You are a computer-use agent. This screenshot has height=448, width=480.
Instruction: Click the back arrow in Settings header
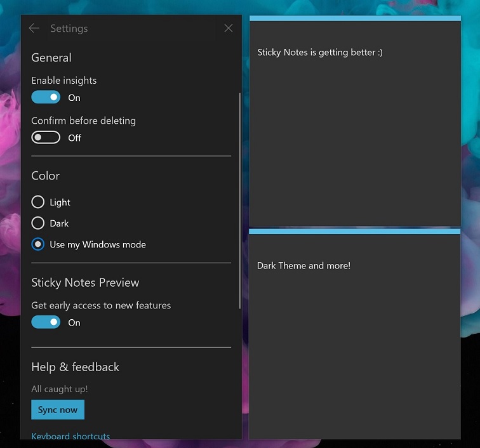pos(34,28)
